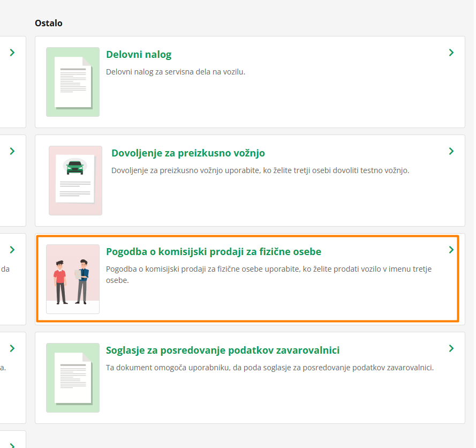The image size is (476, 448).
Task: Click chevron in partial card left of Delovni nalog
Action: (x=12, y=53)
